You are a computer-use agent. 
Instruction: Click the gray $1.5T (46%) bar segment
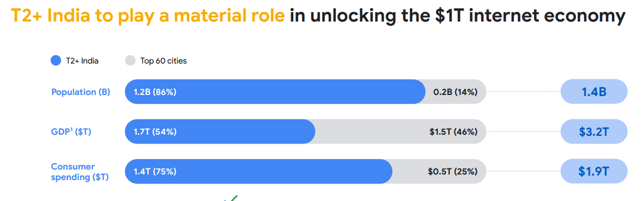(x=401, y=132)
